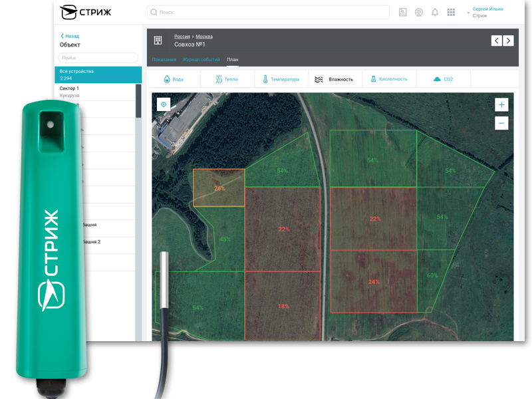The height and width of the screenshot is (399, 532).
Task: Select Влажность humidity layer
Action: 335,79
